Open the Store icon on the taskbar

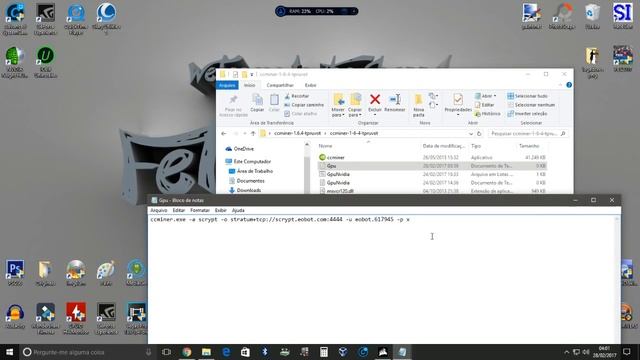pos(245,352)
